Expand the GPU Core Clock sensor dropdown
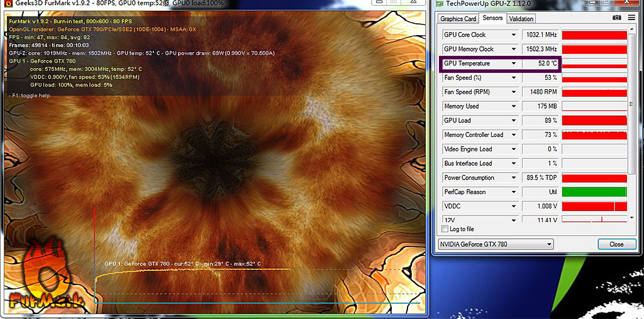This screenshot has width=644, height=319. [514, 35]
